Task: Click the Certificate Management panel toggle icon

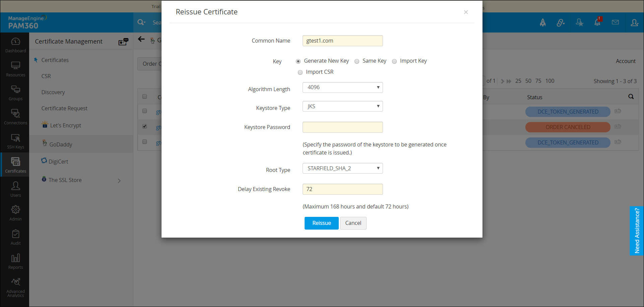Action: click(x=123, y=42)
